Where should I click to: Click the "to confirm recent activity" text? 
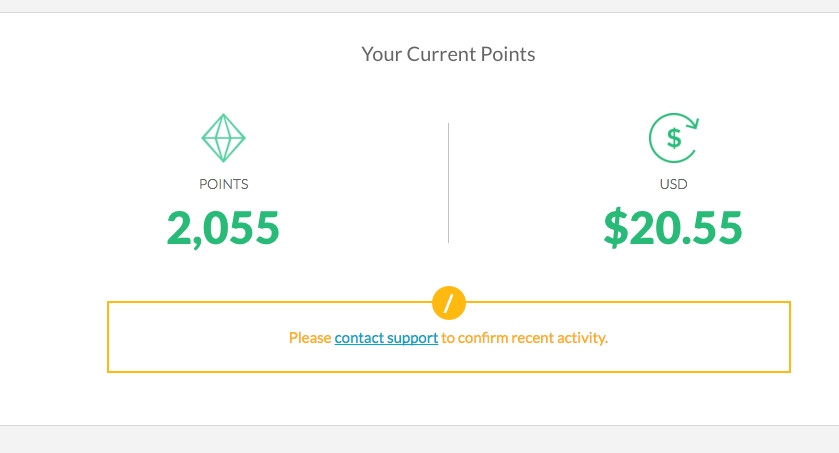(524, 338)
